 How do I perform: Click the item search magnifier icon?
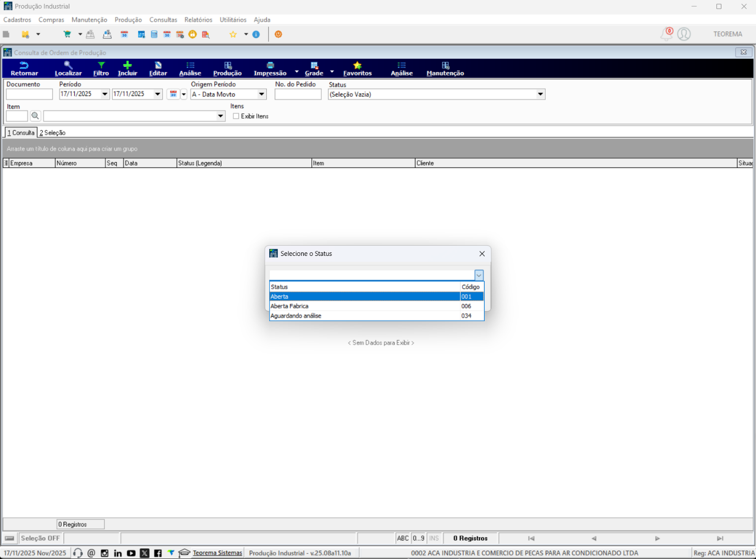pyautogui.click(x=35, y=116)
